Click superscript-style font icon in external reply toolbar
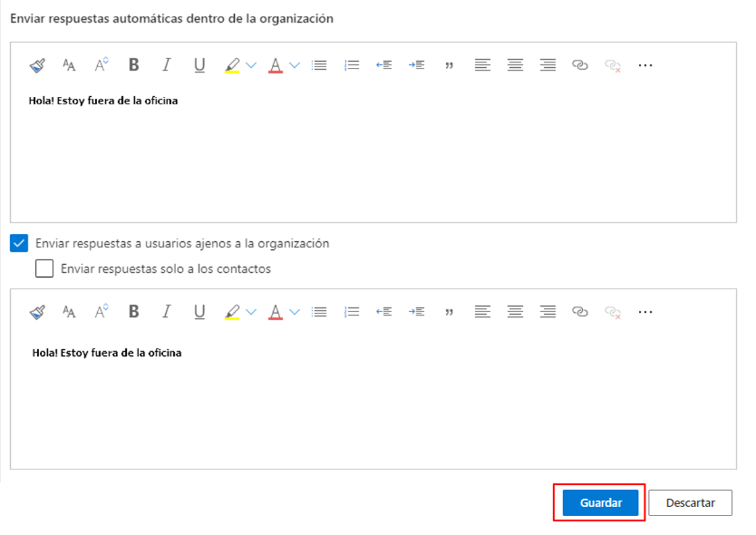The height and width of the screenshot is (535, 756). coord(102,312)
